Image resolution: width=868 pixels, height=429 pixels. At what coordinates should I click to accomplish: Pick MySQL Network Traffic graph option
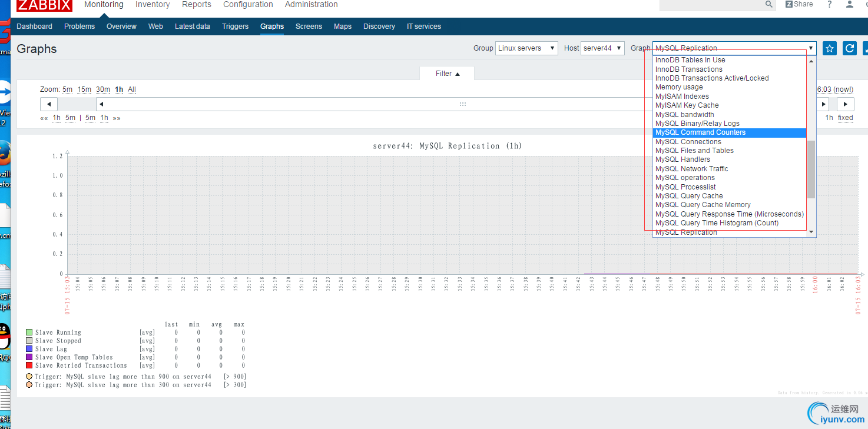[x=730, y=169]
